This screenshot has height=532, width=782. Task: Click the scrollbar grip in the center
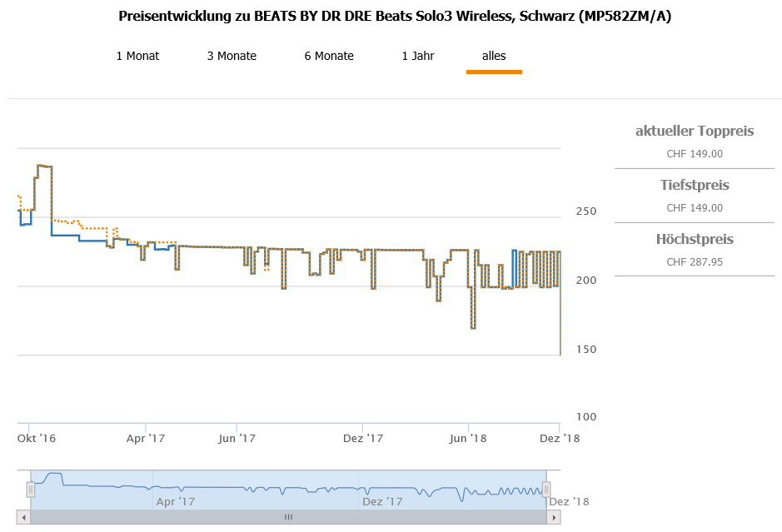288,517
